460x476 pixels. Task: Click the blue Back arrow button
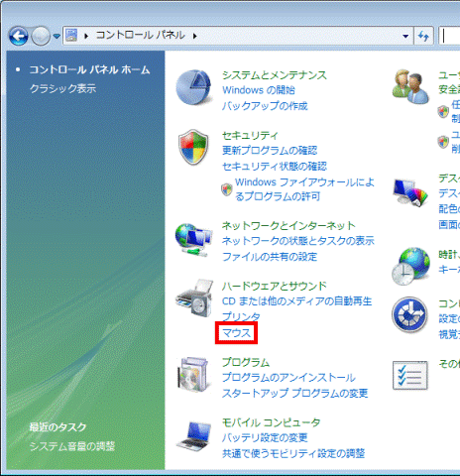pyautogui.click(x=19, y=36)
